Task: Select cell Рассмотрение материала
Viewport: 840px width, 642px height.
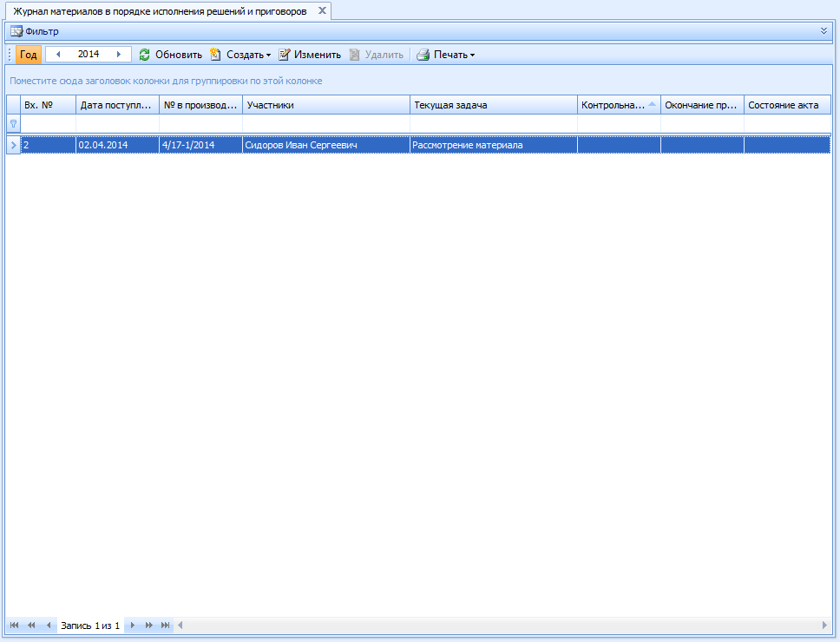Action: (494, 145)
